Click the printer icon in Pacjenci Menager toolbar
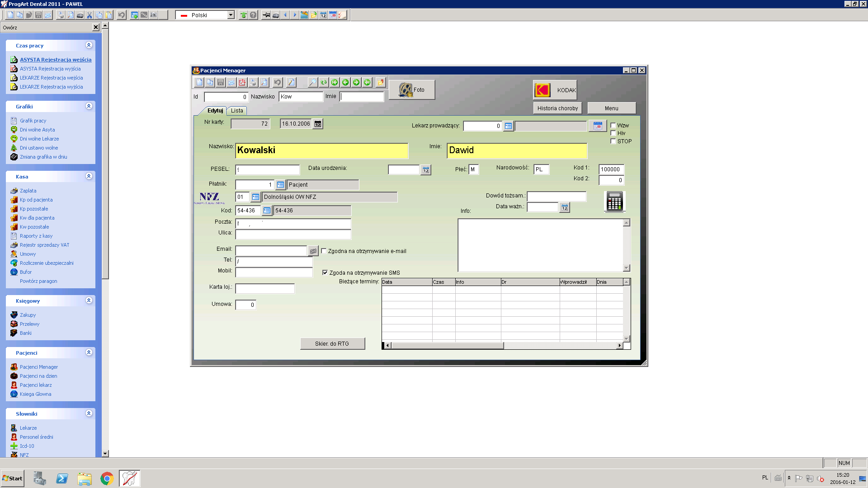 tap(253, 82)
